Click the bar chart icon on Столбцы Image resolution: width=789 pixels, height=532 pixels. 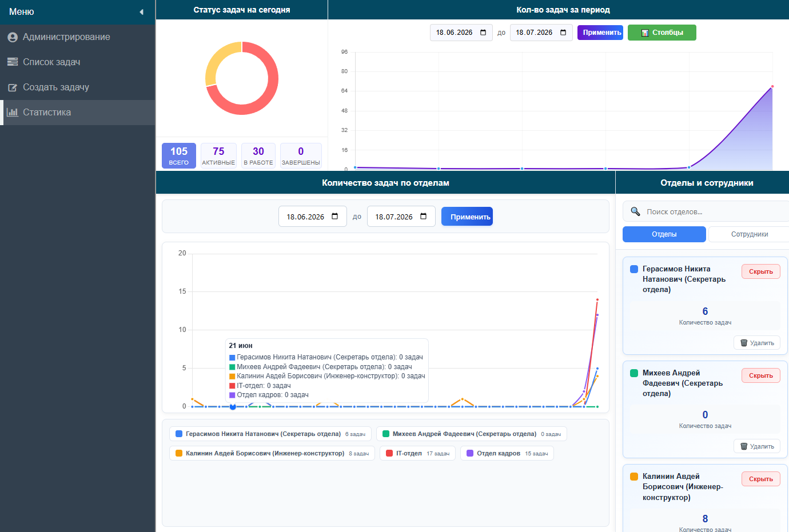click(x=645, y=33)
